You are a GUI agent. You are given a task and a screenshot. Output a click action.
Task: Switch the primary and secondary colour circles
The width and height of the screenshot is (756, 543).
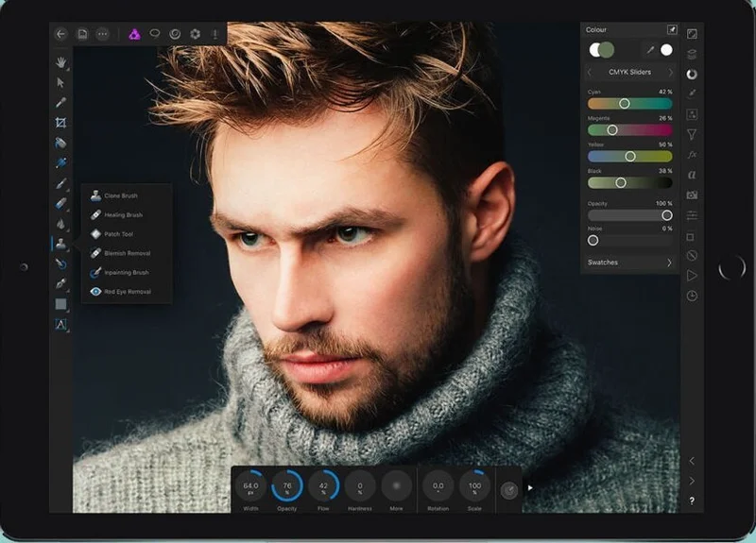coord(601,50)
